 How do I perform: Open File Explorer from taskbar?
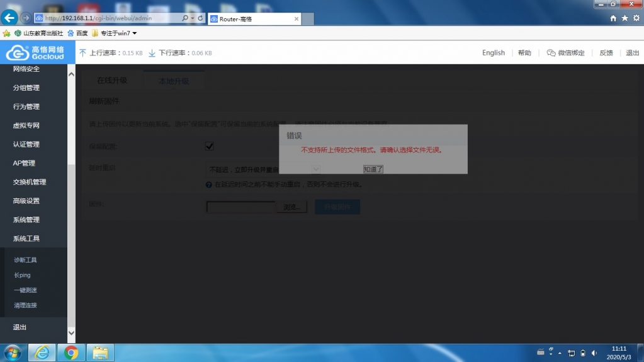100,353
